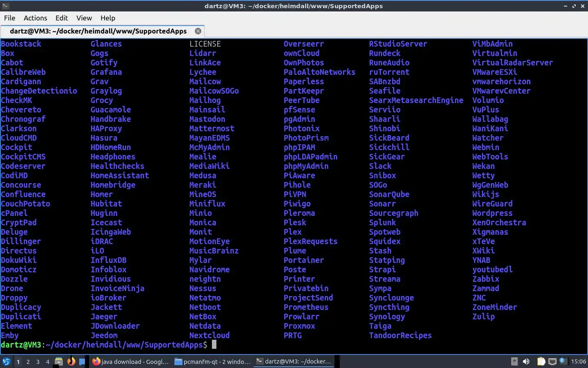The image size is (588, 368).
Task: Click the 'Proxmox' listing entry
Action: click(x=299, y=326)
